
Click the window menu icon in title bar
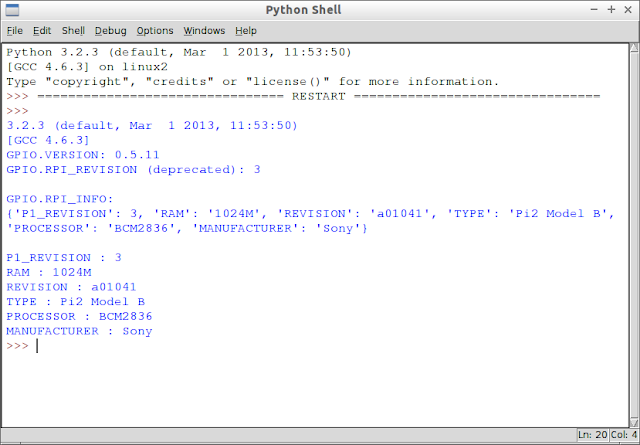point(12,10)
